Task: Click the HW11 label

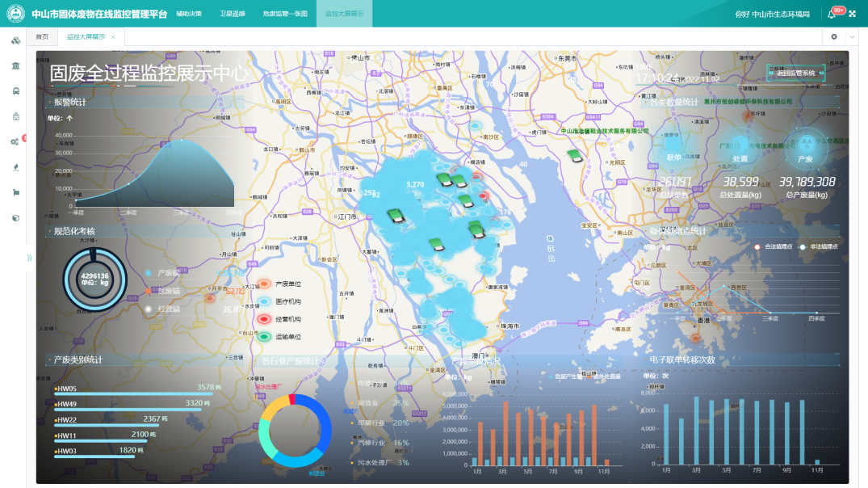Action: tap(66, 436)
